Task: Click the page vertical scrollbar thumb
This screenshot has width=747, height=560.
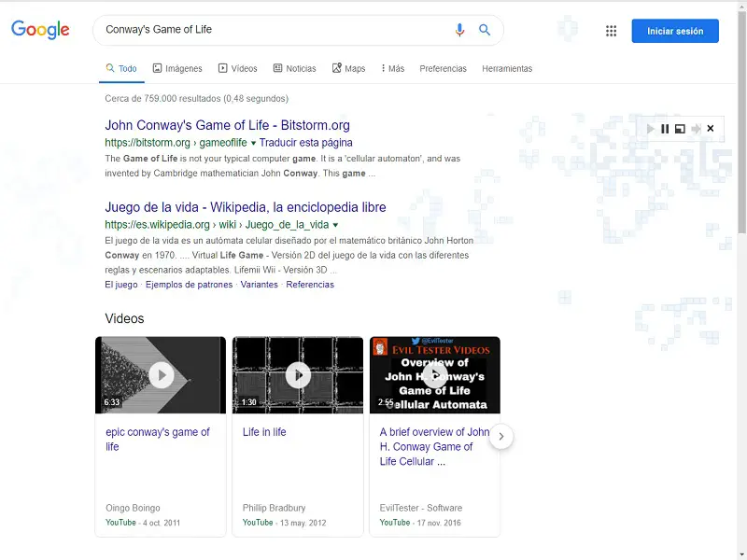Action: tap(741, 121)
